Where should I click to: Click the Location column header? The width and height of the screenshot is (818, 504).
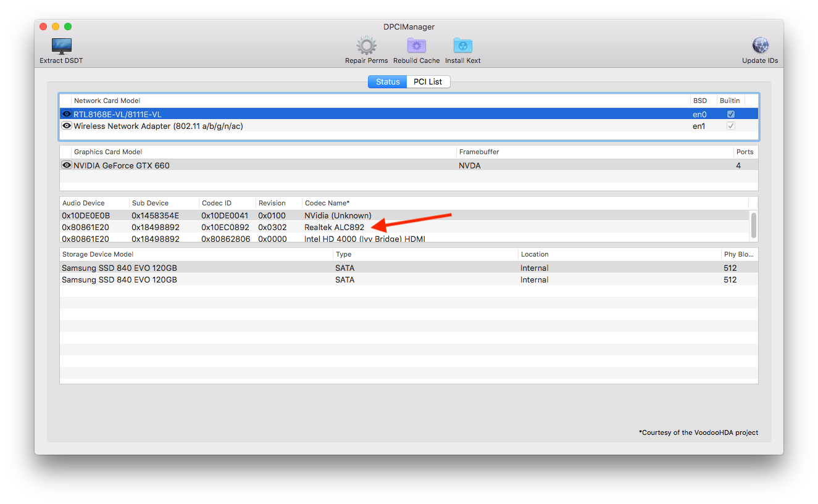(620, 254)
